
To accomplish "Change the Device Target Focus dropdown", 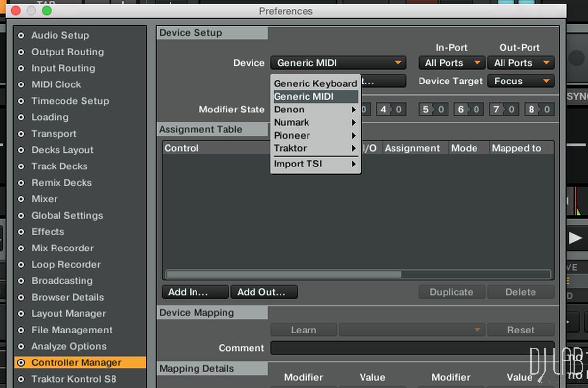I will 520,81.
